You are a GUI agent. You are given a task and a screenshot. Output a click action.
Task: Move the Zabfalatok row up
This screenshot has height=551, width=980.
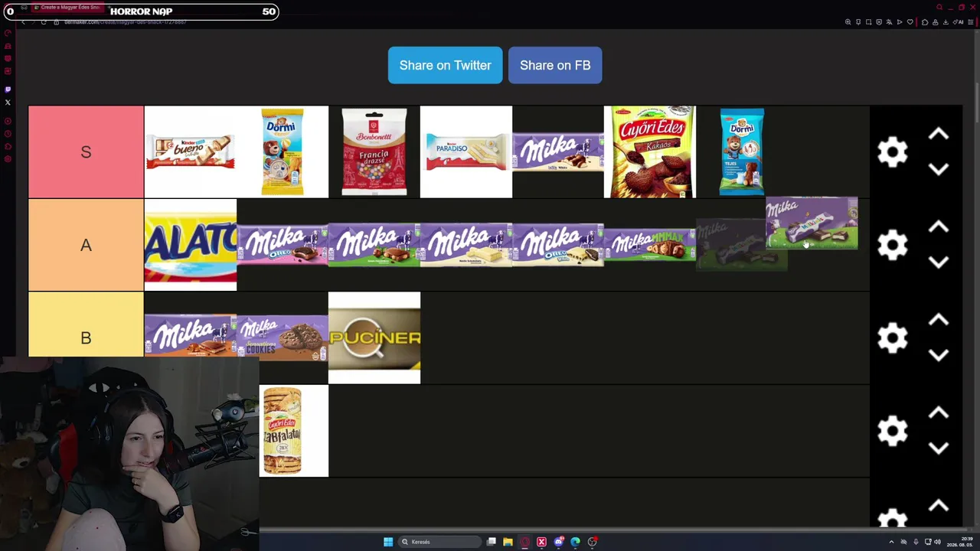[x=939, y=413]
